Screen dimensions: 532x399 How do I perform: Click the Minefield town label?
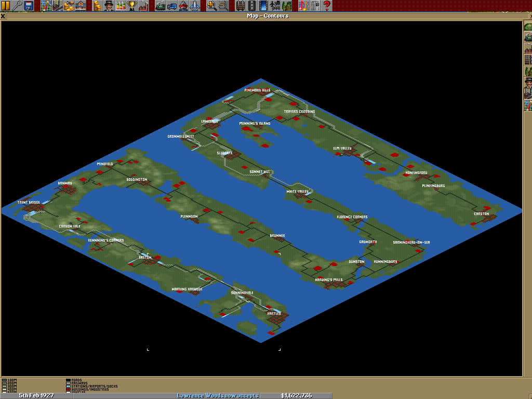(105, 164)
